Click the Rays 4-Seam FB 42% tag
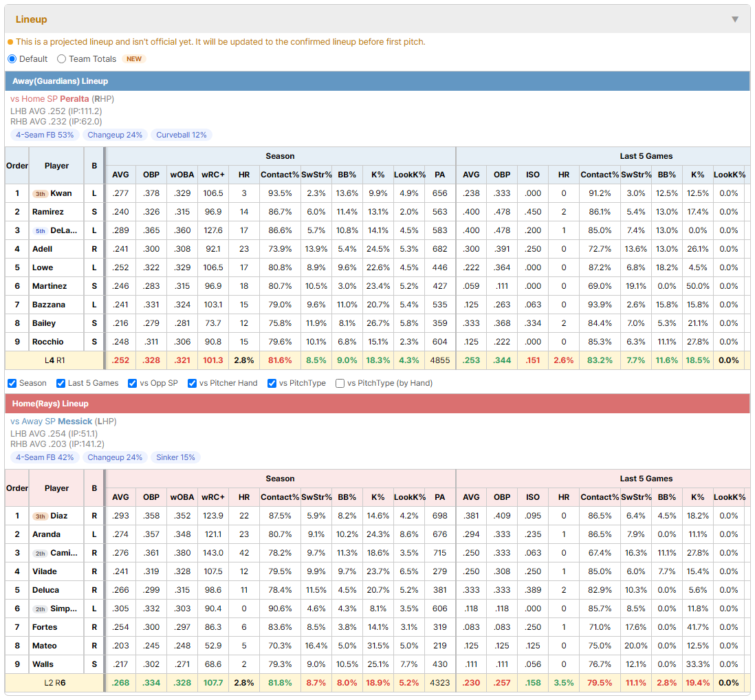 coord(45,457)
